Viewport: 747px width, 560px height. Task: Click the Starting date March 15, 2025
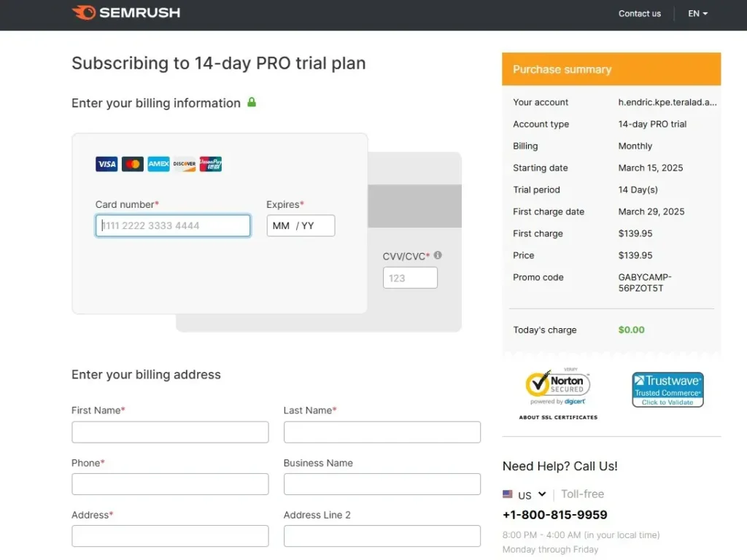[650, 168]
